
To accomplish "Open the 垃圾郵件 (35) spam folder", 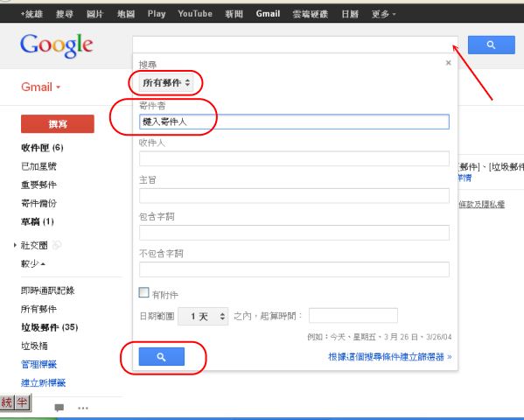I will [50, 327].
